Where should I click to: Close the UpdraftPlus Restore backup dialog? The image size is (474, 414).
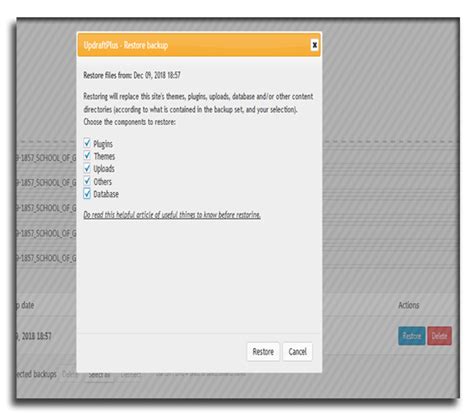click(314, 45)
